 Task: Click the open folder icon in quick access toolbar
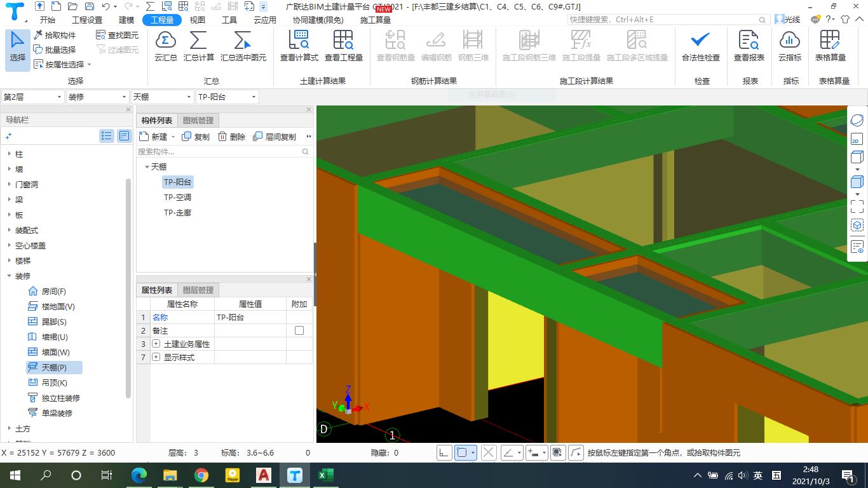72,6
